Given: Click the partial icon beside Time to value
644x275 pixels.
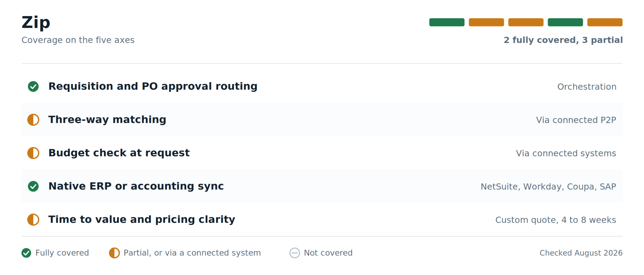Looking at the screenshot, I should pyautogui.click(x=33, y=220).
